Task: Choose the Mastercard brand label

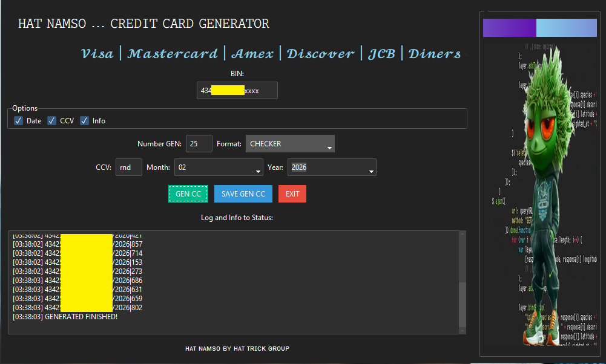Action: (173, 54)
